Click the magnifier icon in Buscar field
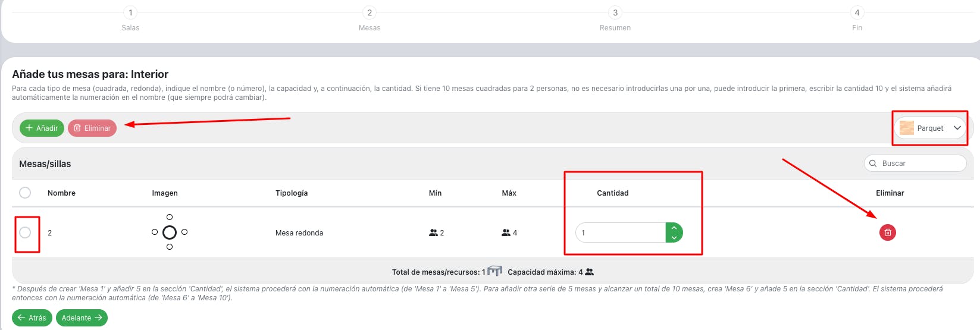The height and width of the screenshot is (330, 980). (873, 164)
